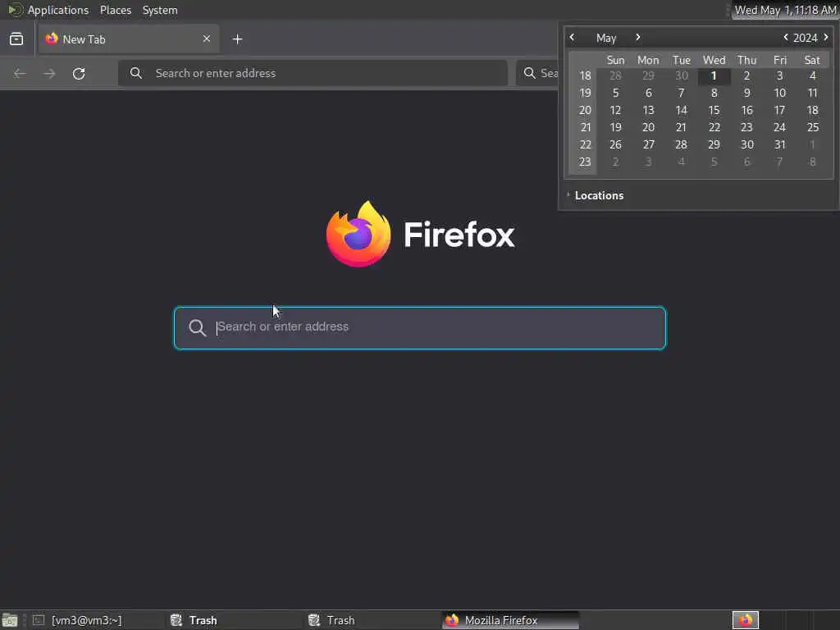Open the Applications menu
The height and width of the screenshot is (630, 840).
point(58,10)
